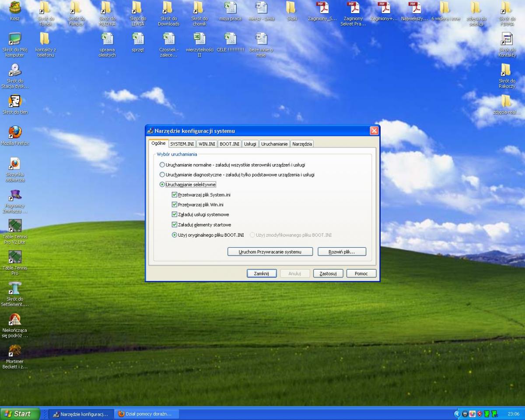The height and width of the screenshot is (420, 525).
Task: Open the Skrót do MUZYKA shortcut
Action: [x=107, y=13]
